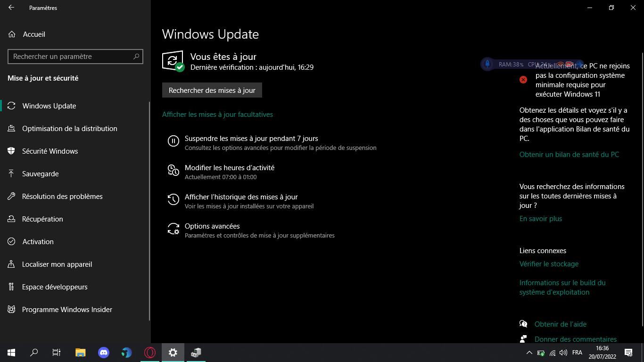644x362 pixels.
Task: Open Task View on taskbar
Action: click(57, 353)
